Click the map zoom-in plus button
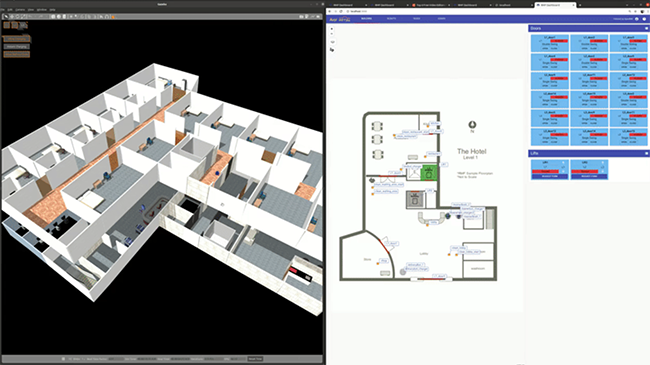This screenshot has height=365, width=650. coord(332,29)
